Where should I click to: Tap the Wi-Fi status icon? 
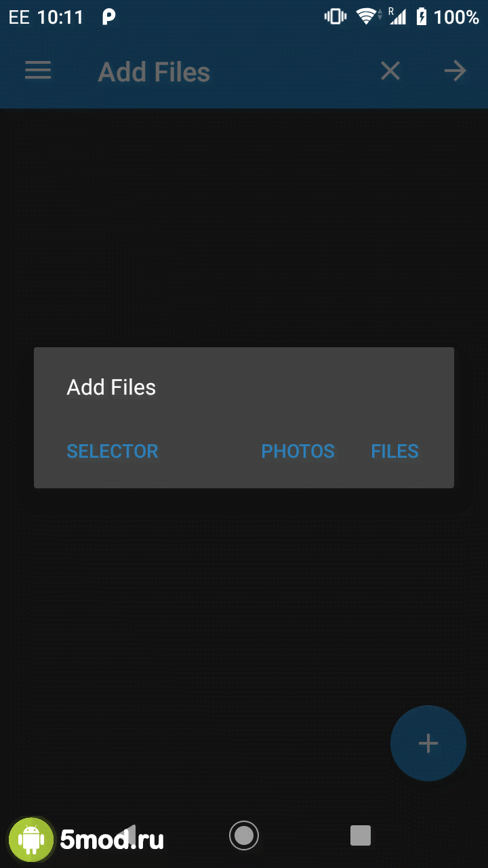(367, 17)
